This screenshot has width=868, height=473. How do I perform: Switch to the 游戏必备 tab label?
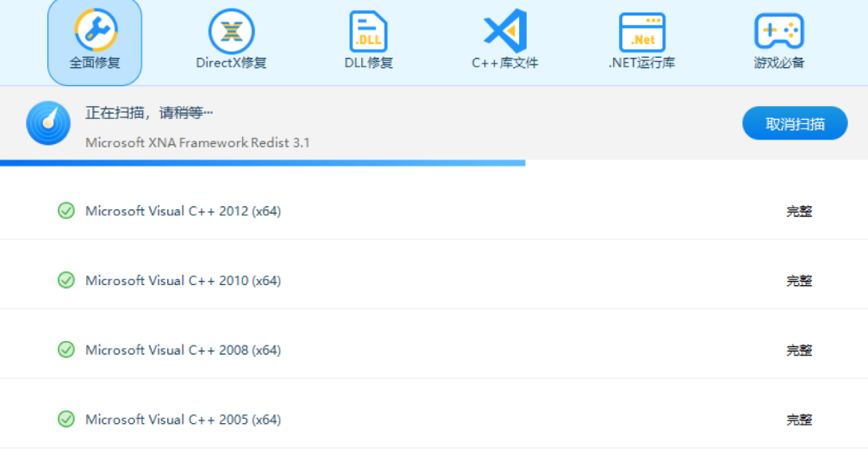(x=779, y=63)
